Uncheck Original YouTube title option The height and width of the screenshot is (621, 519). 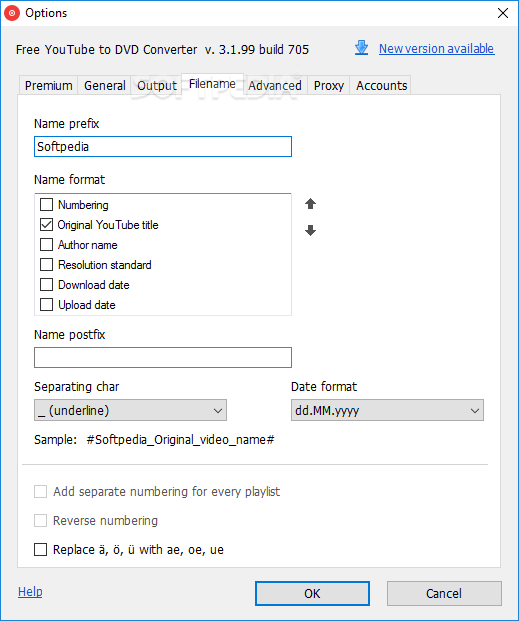point(46,225)
